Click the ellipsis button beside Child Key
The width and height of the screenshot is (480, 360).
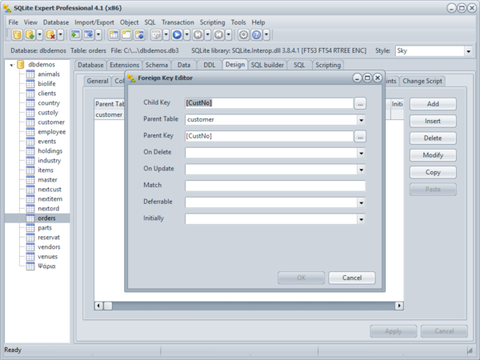tap(360, 103)
